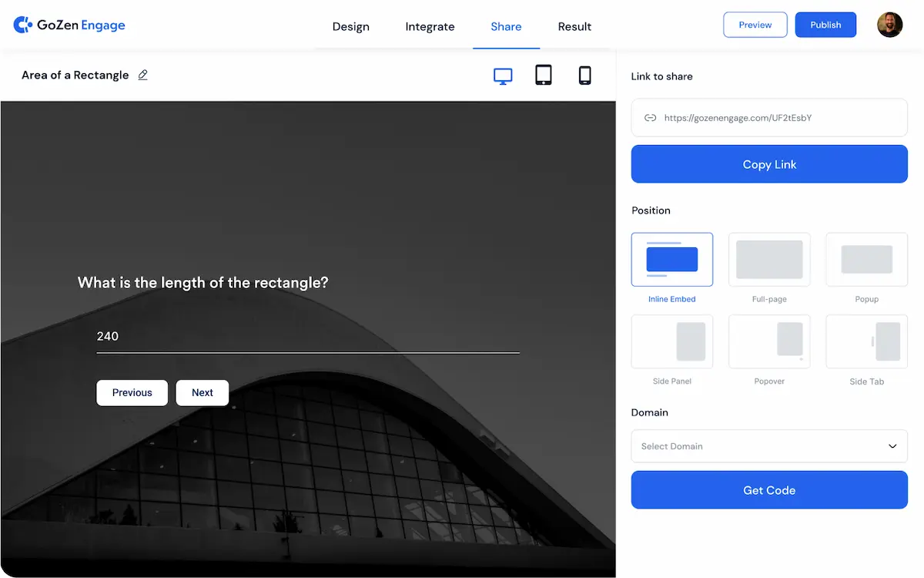Expand the Select Domain dropdown
The image size is (924, 578).
pos(769,446)
